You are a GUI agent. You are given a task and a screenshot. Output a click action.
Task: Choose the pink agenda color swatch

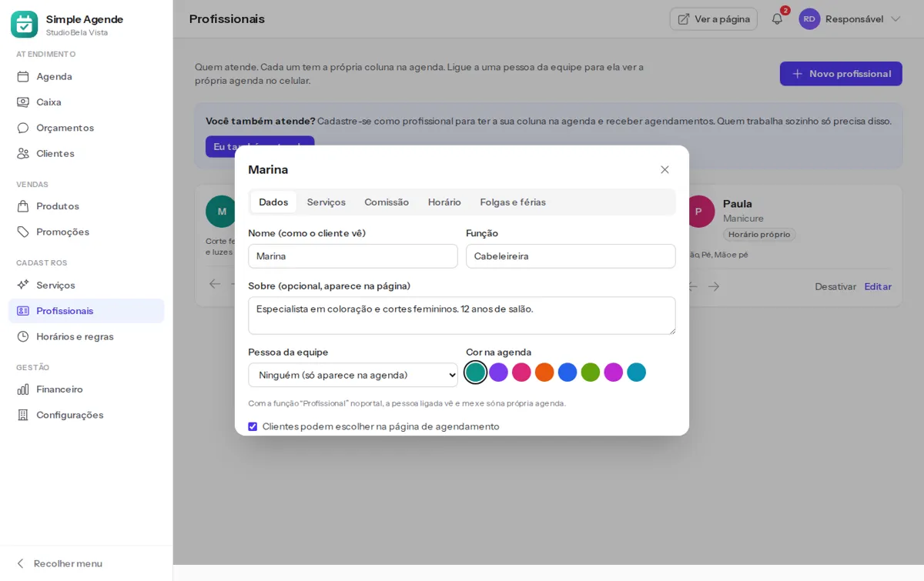(x=521, y=372)
